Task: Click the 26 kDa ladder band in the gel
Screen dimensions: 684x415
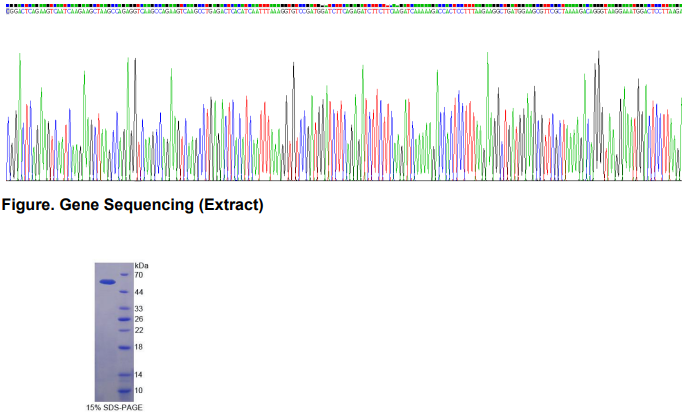Action: [x=125, y=319]
